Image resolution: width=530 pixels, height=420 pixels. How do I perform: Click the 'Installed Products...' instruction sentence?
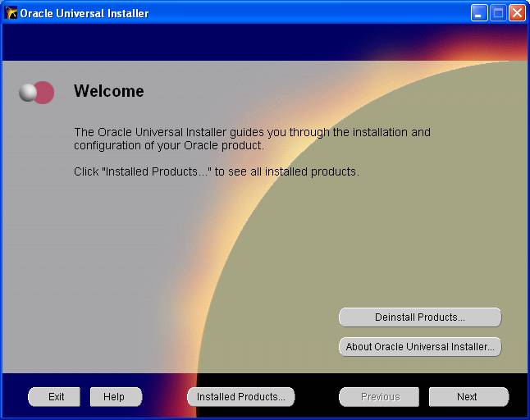tap(217, 171)
